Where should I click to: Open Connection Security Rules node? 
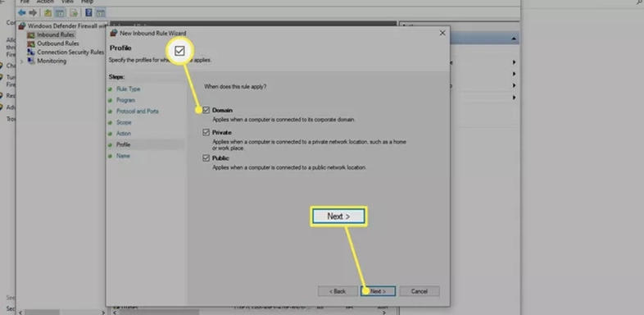click(x=66, y=52)
